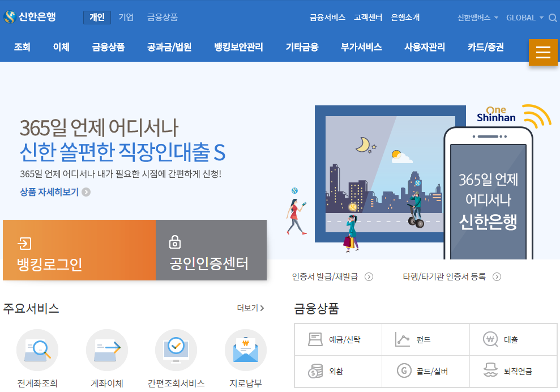
Task: Select the top 금융상품 tab beside 기업
Action: [163, 18]
